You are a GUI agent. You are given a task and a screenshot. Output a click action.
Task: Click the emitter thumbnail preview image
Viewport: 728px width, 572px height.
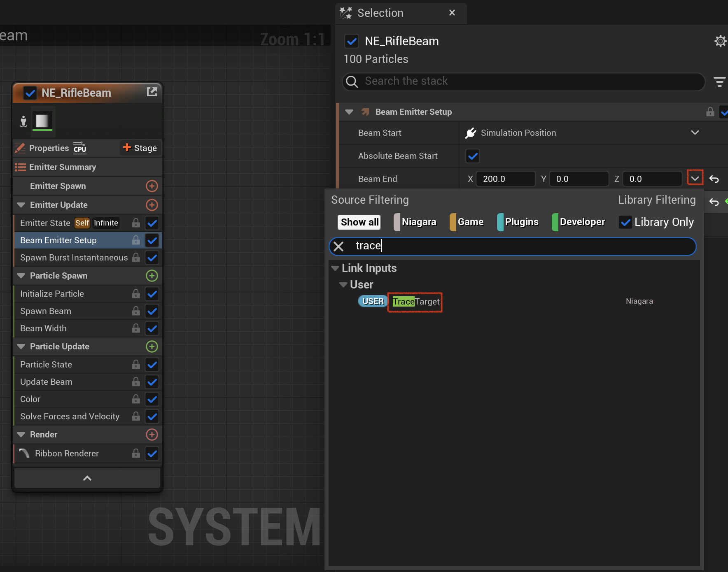(x=42, y=121)
